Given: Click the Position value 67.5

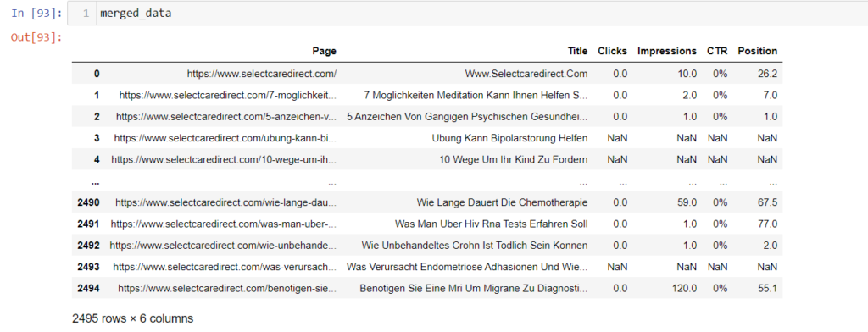Looking at the screenshot, I should 768,202.
